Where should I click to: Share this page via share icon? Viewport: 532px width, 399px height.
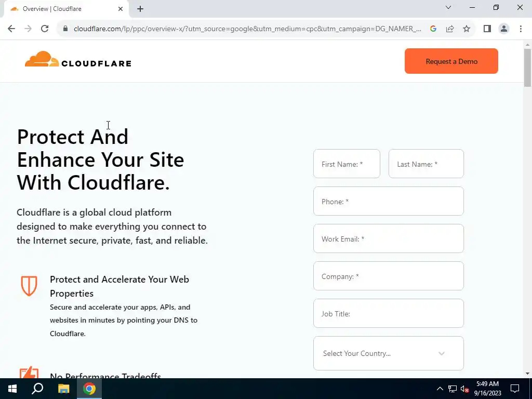tap(450, 29)
